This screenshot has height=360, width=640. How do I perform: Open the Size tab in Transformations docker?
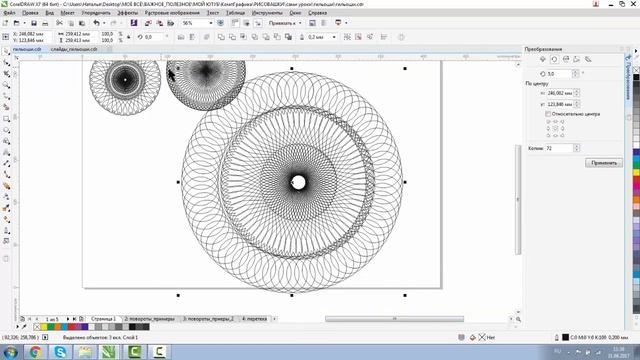(577, 60)
